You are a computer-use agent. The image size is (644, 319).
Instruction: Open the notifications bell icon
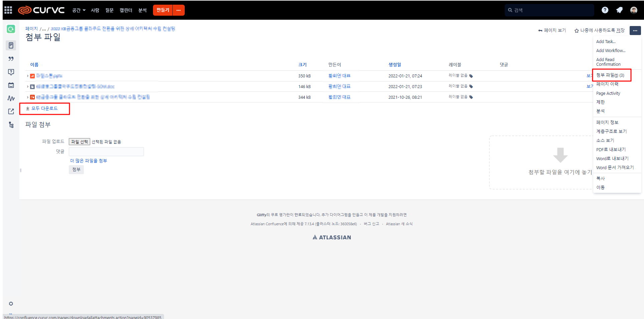pyautogui.click(x=619, y=10)
